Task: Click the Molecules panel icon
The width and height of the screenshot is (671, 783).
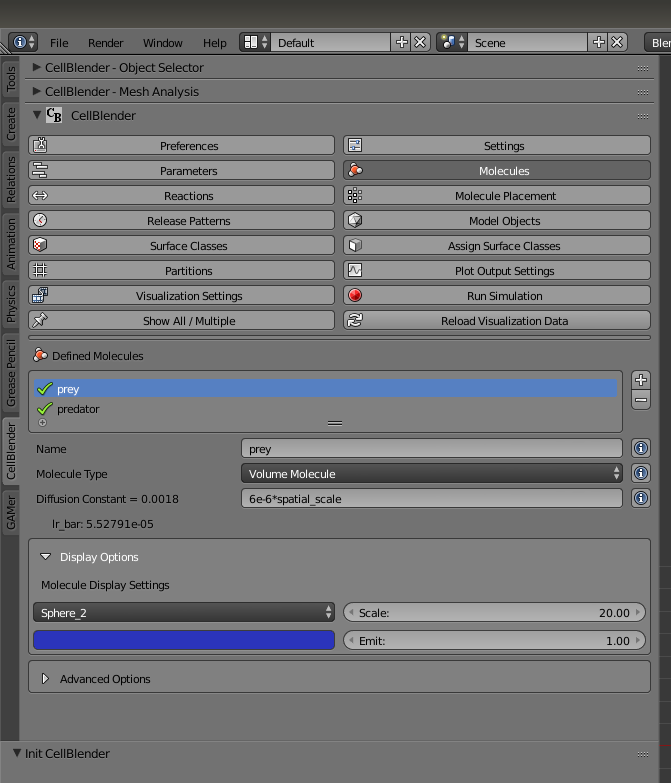Action: pos(355,170)
